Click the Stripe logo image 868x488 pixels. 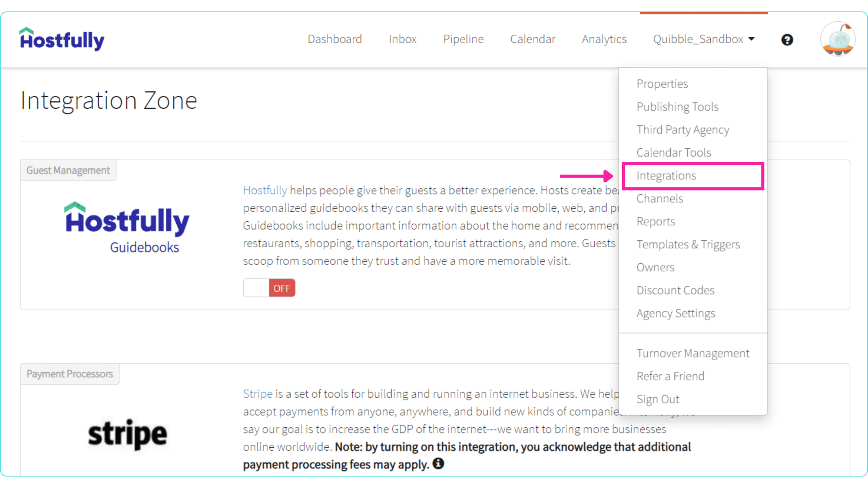(127, 434)
